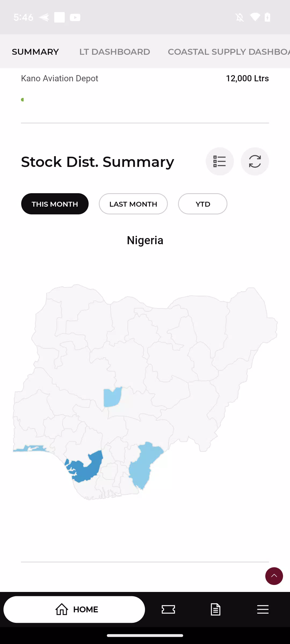290x644 pixels.
Task: Tap the light blue Cross River region
Action: click(x=142, y=464)
